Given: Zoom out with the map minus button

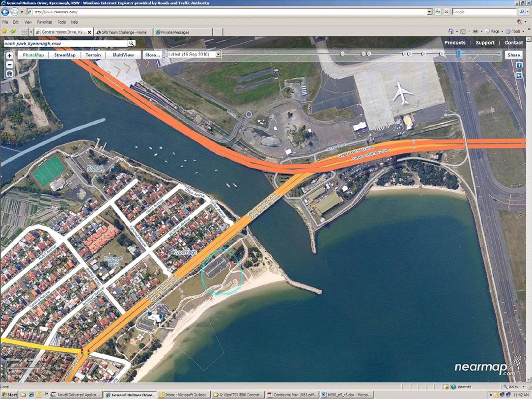Looking at the screenshot, I should pos(9,64).
